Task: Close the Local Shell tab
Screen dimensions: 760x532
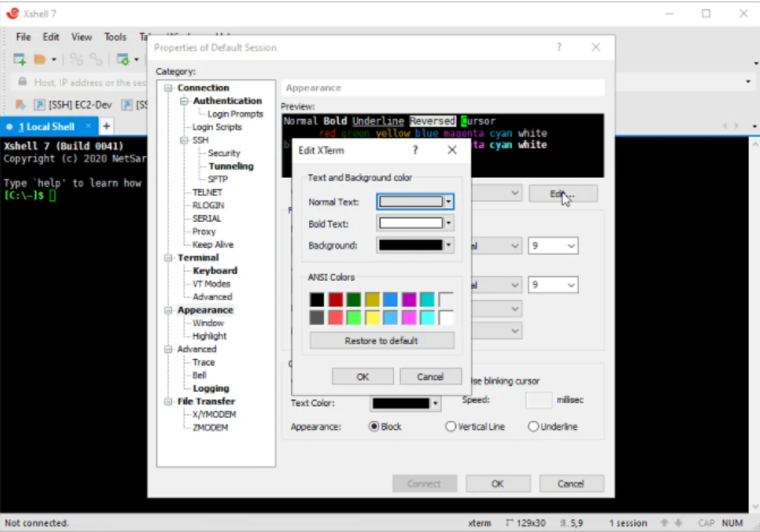Action: [88, 126]
